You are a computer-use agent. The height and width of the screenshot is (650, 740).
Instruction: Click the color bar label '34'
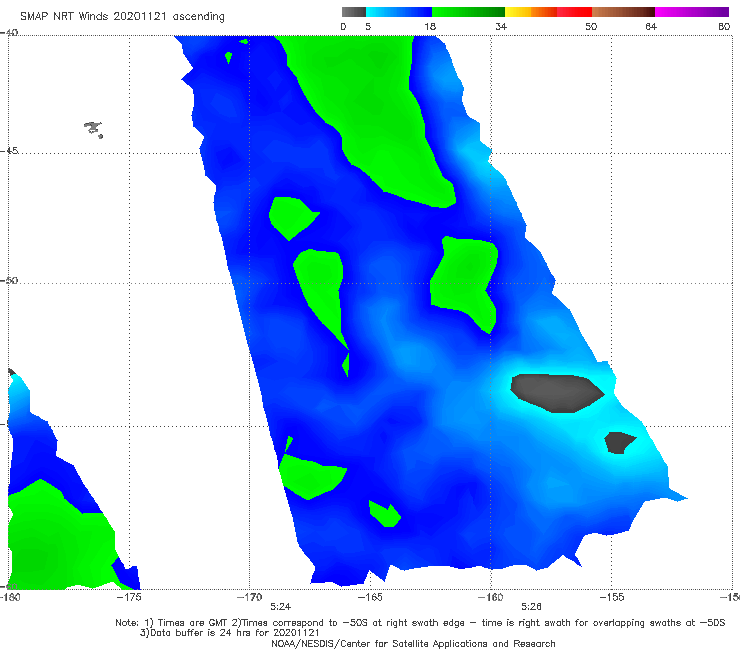pos(501,27)
